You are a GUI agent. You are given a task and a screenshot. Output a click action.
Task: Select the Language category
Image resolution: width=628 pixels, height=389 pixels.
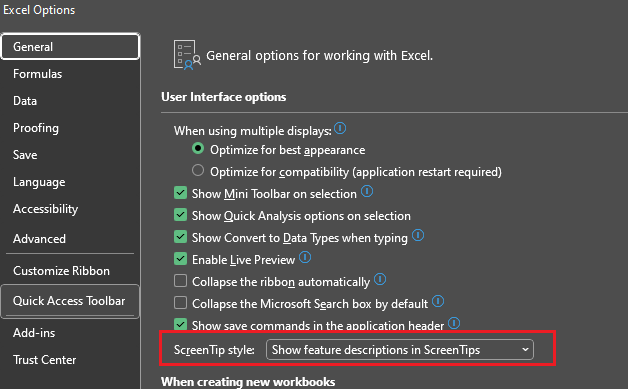coord(70,182)
